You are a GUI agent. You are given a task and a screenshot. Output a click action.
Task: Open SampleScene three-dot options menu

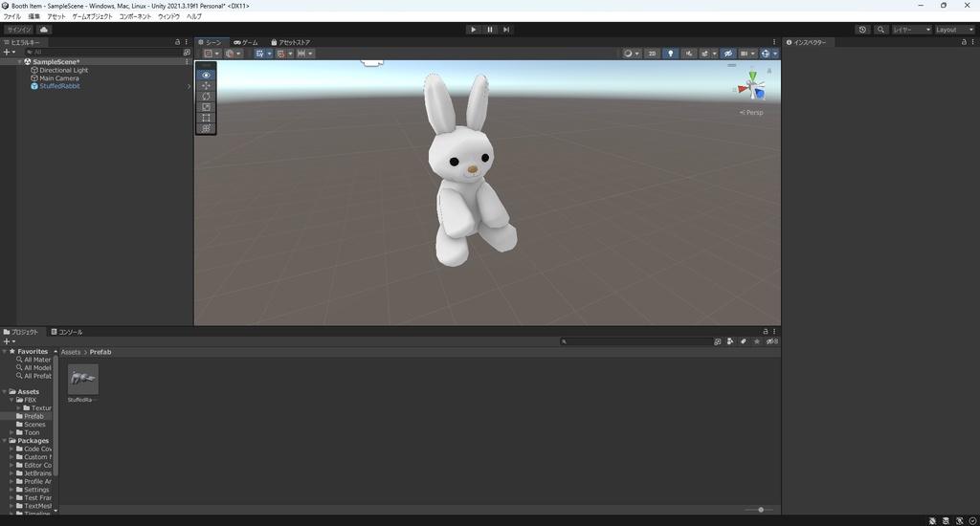click(x=187, y=62)
